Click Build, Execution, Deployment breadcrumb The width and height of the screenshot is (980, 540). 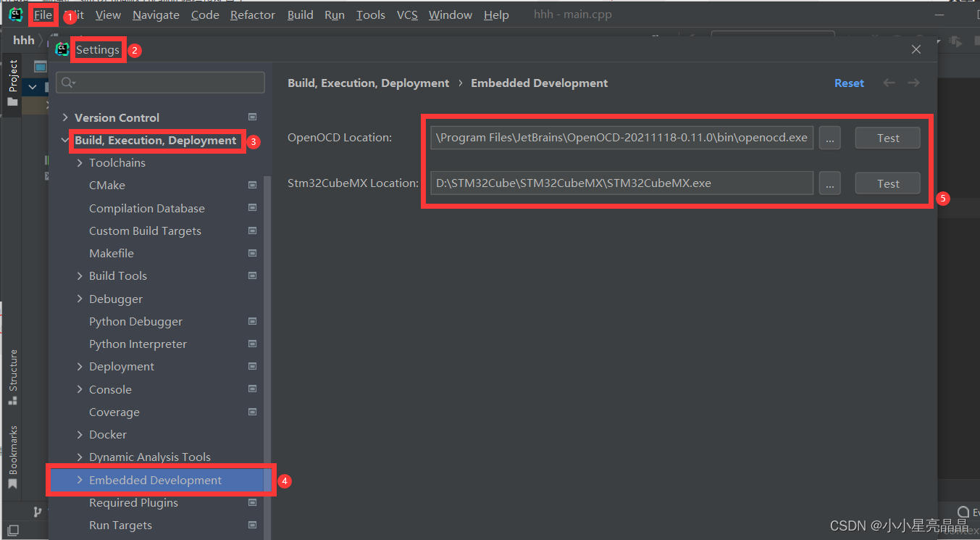(x=369, y=83)
